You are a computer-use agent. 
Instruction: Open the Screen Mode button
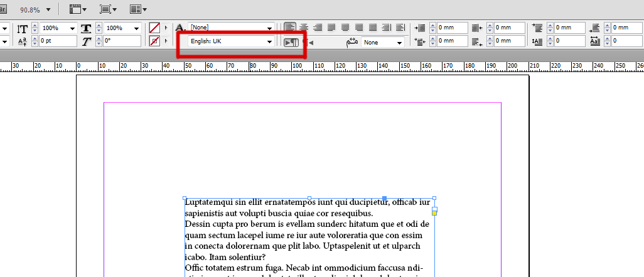coord(108,9)
